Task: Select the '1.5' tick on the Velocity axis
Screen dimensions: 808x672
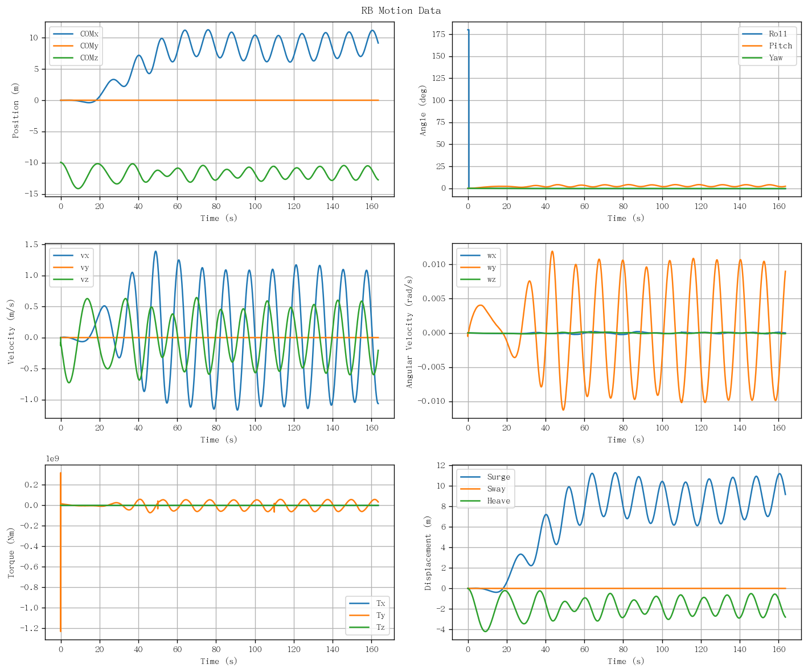Action: [x=33, y=245]
